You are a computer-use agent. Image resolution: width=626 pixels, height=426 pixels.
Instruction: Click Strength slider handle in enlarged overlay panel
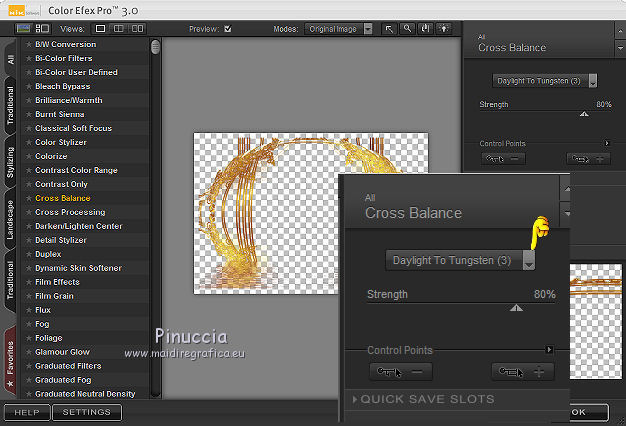click(516, 308)
